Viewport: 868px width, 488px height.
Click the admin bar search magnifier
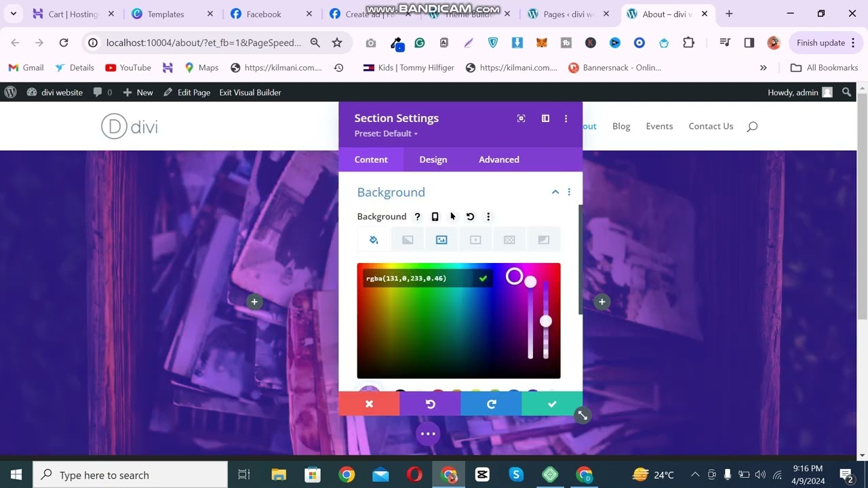click(x=846, y=92)
